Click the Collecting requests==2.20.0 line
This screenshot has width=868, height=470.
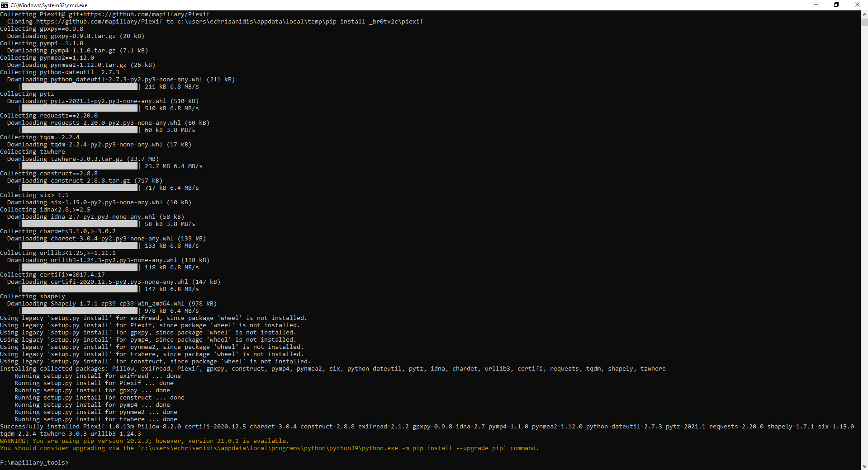(x=48, y=115)
